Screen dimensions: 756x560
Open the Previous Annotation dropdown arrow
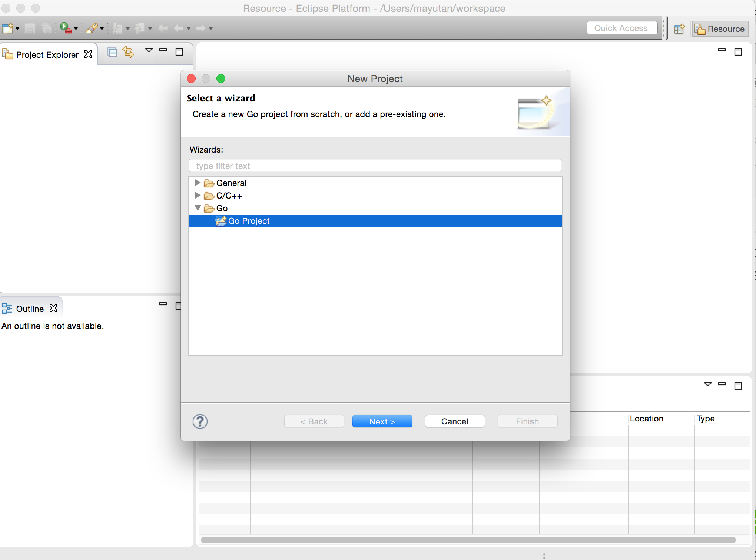pos(150,29)
